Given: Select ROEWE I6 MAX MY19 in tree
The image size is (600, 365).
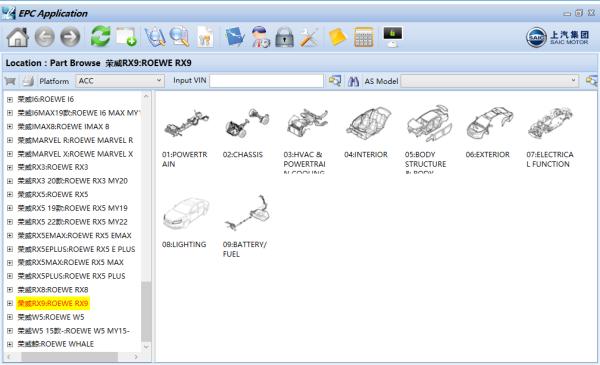Looking at the screenshot, I should [79, 113].
